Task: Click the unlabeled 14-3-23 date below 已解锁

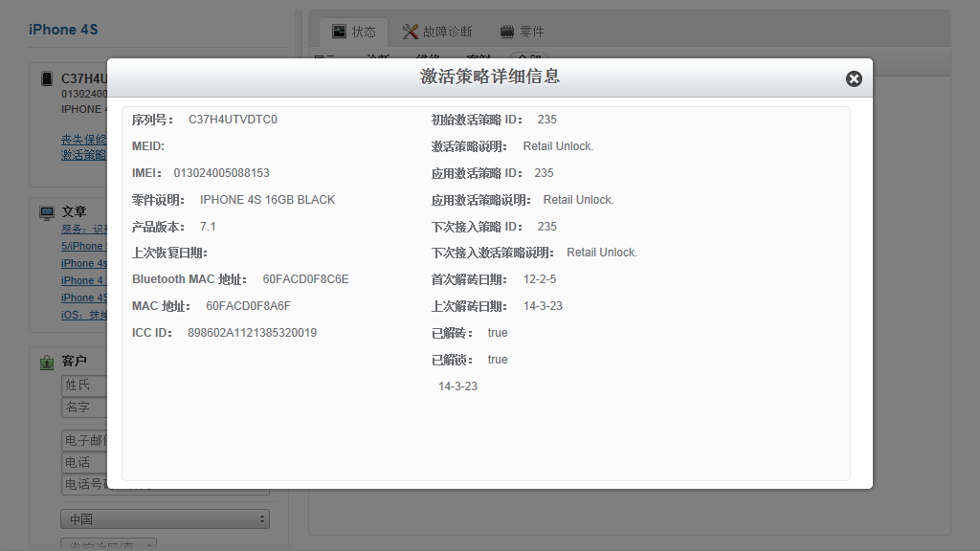Action: tap(457, 386)
